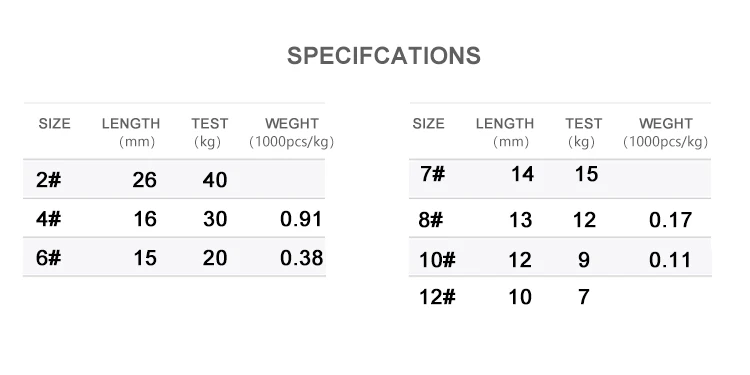Click the 0.17 weight value
Viewport: 750px width, 375px height.
[x=671, y=220]
